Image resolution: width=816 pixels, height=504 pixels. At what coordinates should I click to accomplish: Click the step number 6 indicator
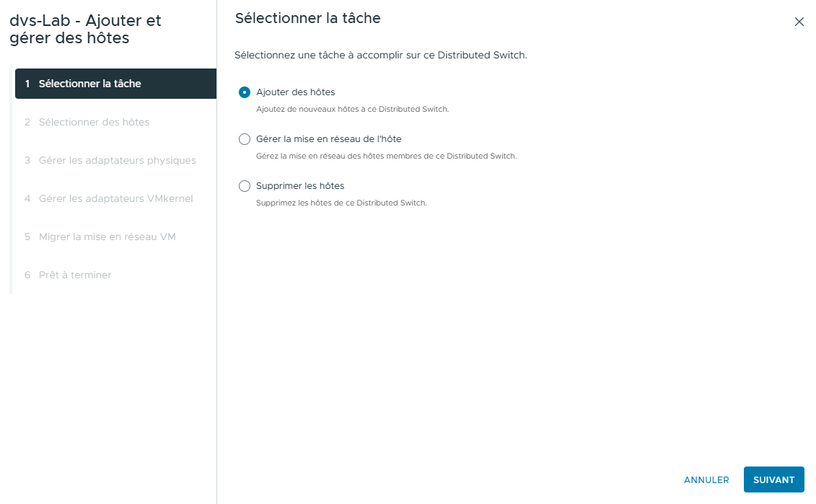pos(27,275)
